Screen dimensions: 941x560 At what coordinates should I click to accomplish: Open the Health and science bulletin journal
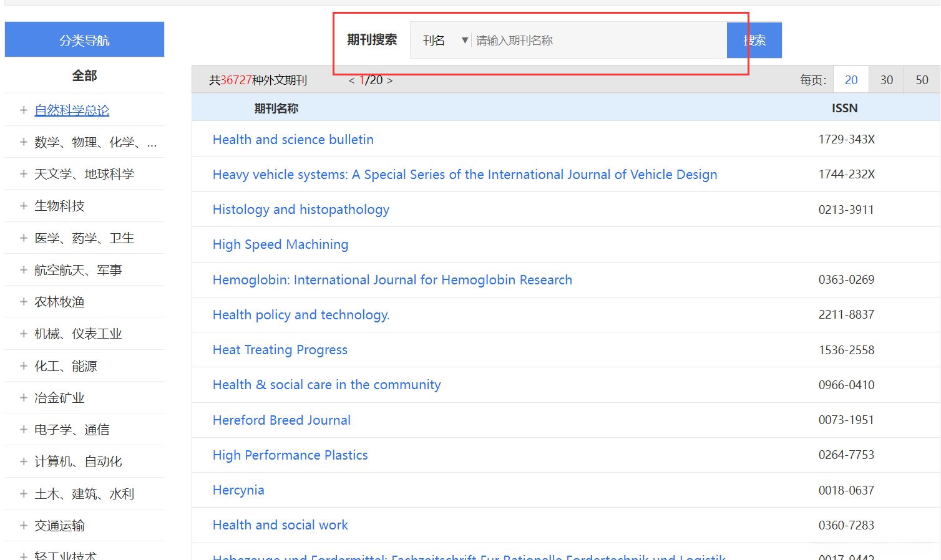[x=293, y=140]
